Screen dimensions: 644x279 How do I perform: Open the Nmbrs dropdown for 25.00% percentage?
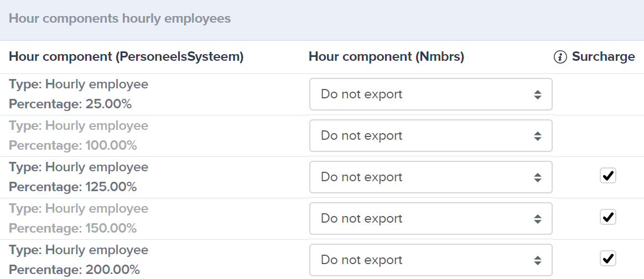tap(431, 94)
